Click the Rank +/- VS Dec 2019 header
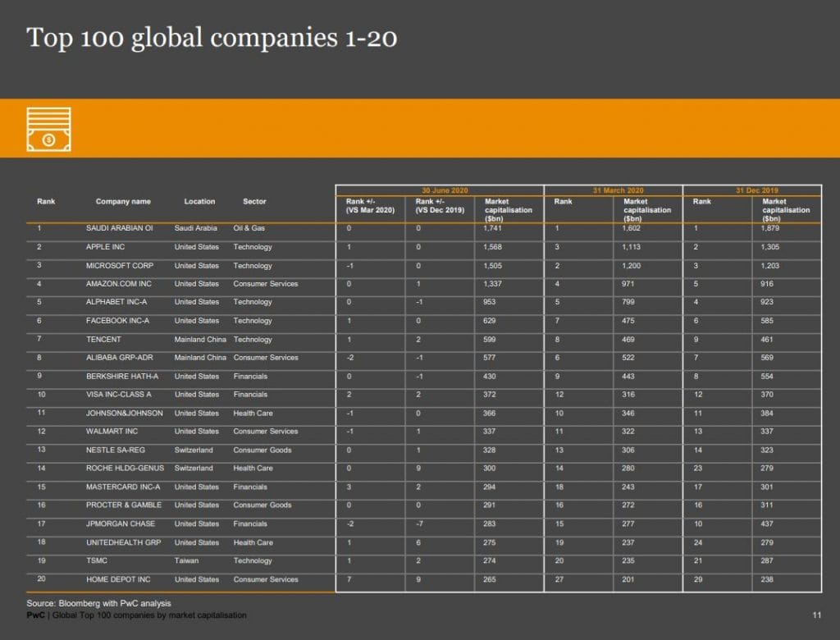The image size is (840, 640). 440,206
